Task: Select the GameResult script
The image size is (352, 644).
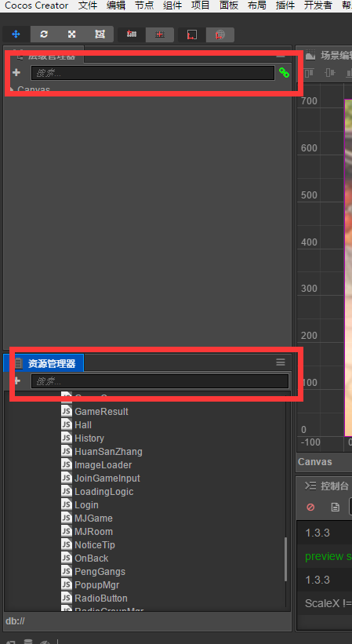Action: [x=101, y=412]
